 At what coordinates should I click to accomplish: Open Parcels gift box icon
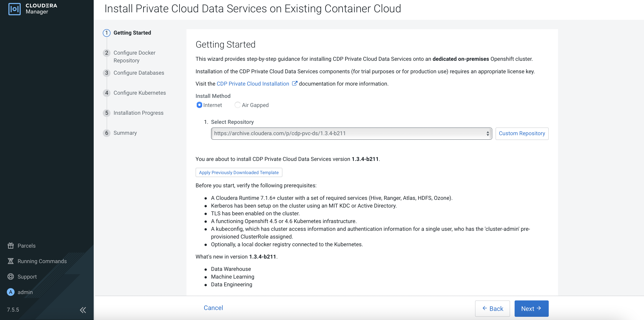click(10, 245)
